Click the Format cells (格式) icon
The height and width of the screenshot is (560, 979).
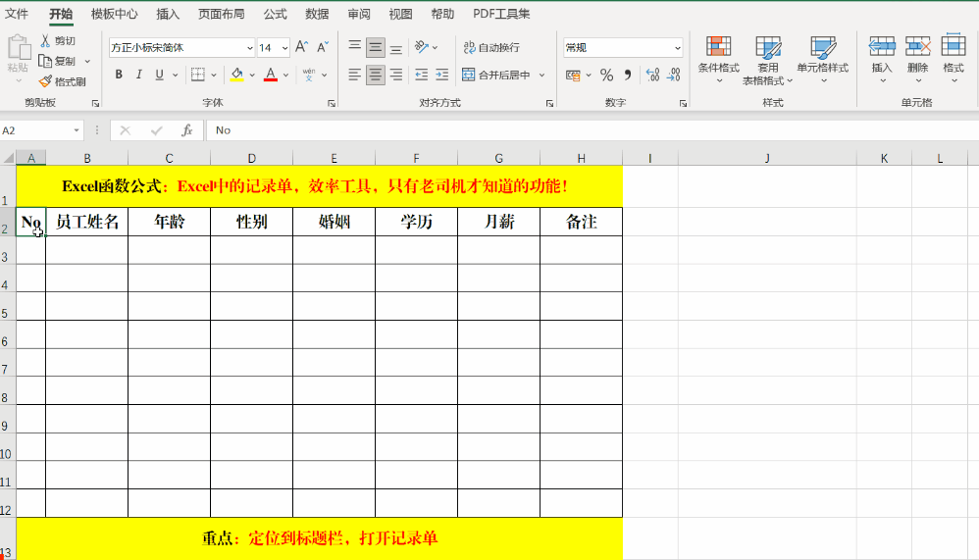pos(953,45)
